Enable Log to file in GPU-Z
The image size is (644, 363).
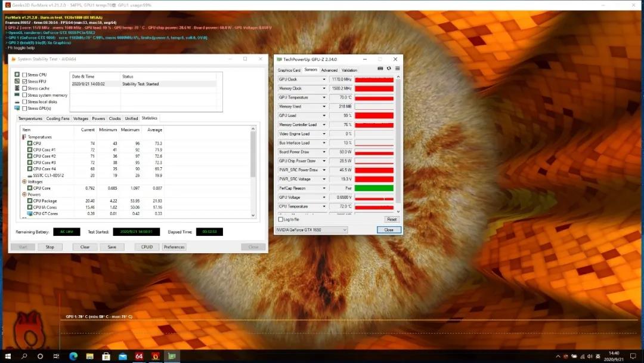pos(281,220)
